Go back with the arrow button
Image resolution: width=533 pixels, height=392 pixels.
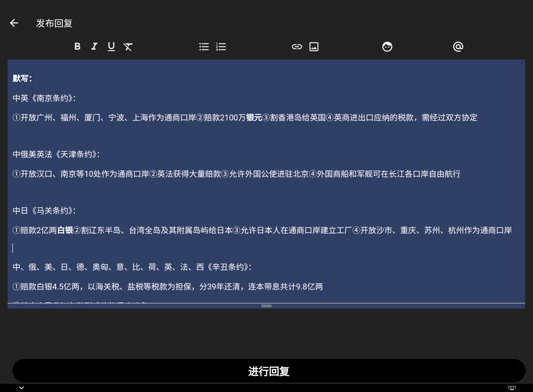point(14,23)
